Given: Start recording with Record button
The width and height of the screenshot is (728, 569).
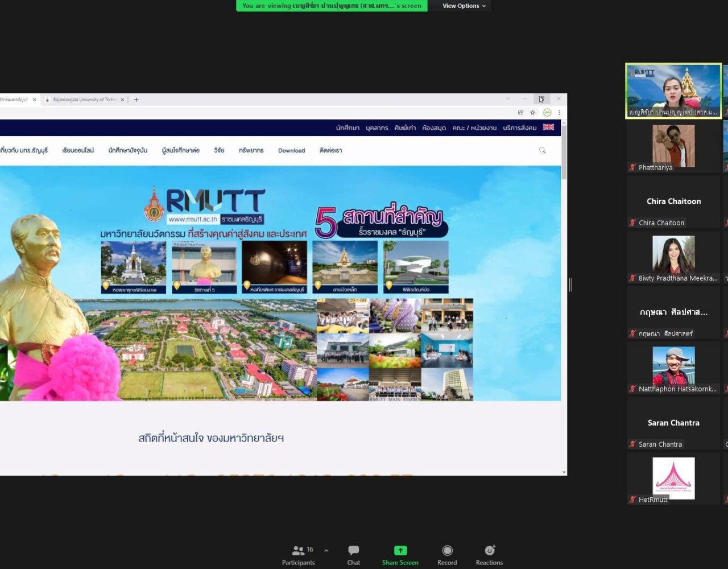Looking at the screenshot, I should point(447,555).
